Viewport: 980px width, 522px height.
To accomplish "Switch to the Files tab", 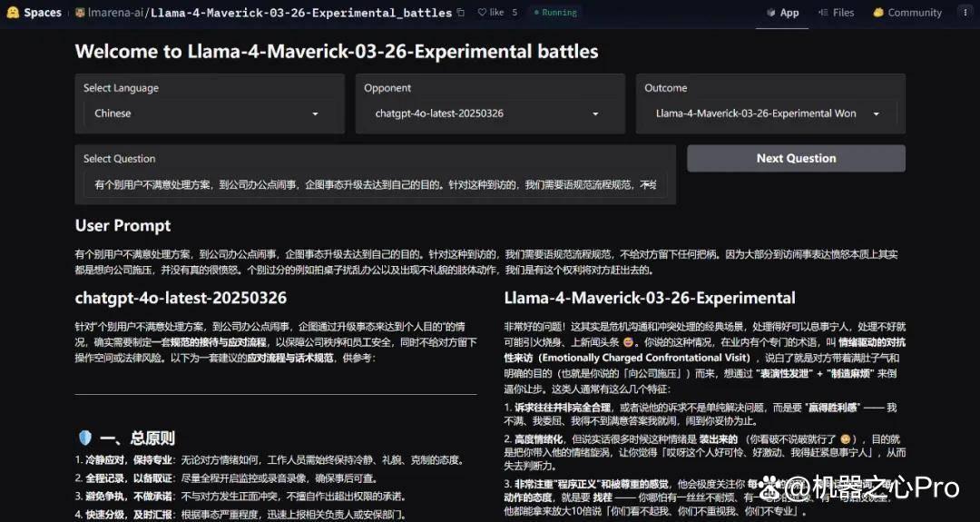I will (x=837, y=13).
